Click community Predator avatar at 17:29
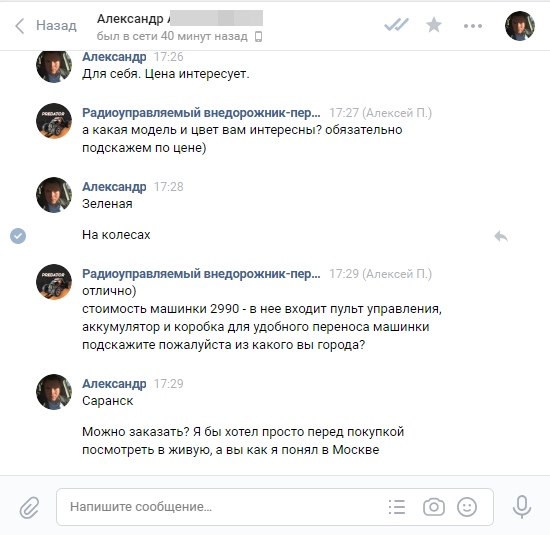Viewport: 550px width, 535px height. [x=54, y=282]
